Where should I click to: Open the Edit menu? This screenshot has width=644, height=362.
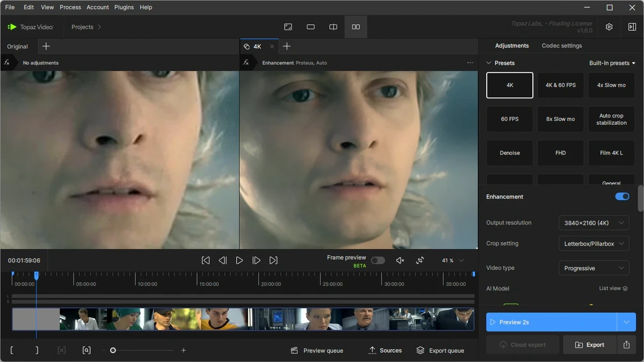[28, 8]
